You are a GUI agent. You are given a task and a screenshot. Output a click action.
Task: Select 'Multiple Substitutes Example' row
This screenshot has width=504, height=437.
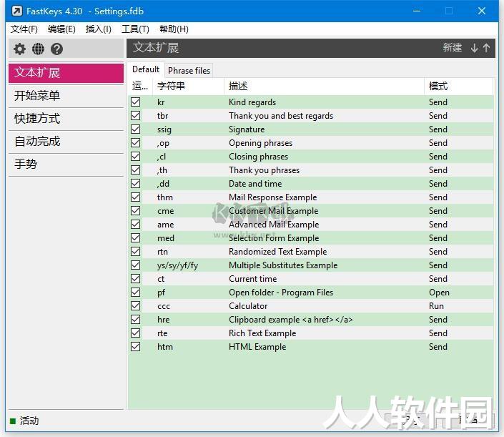(x=310, y=265)
